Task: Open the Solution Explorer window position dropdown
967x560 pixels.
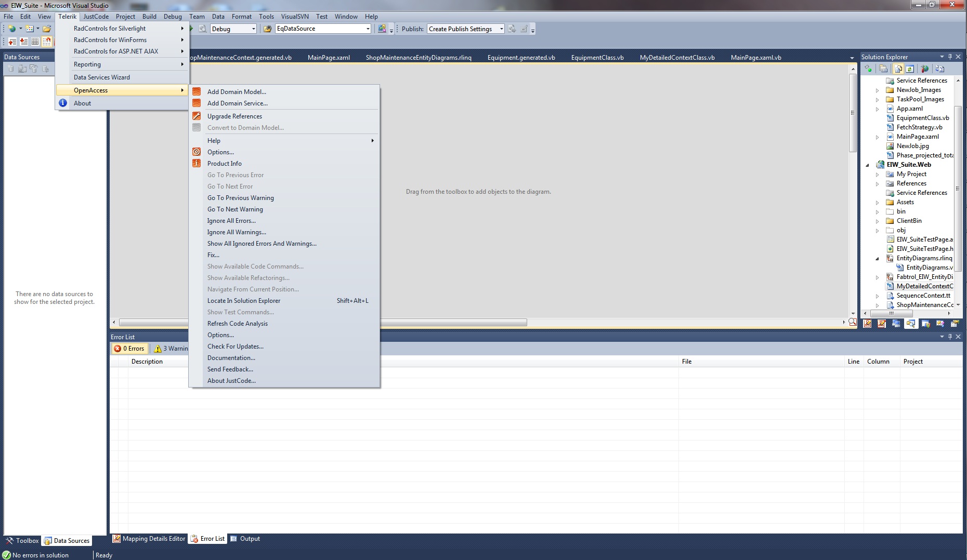Action: pos(942,57)
